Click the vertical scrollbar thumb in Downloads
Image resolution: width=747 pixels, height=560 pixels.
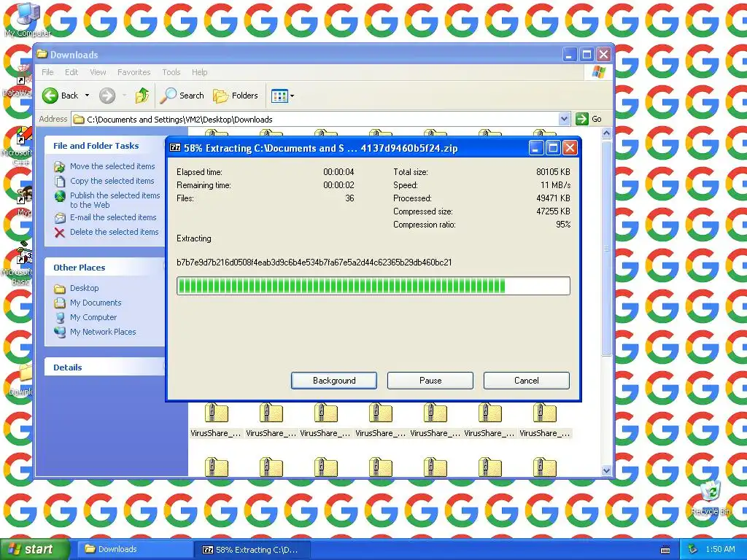pos(606,248)
